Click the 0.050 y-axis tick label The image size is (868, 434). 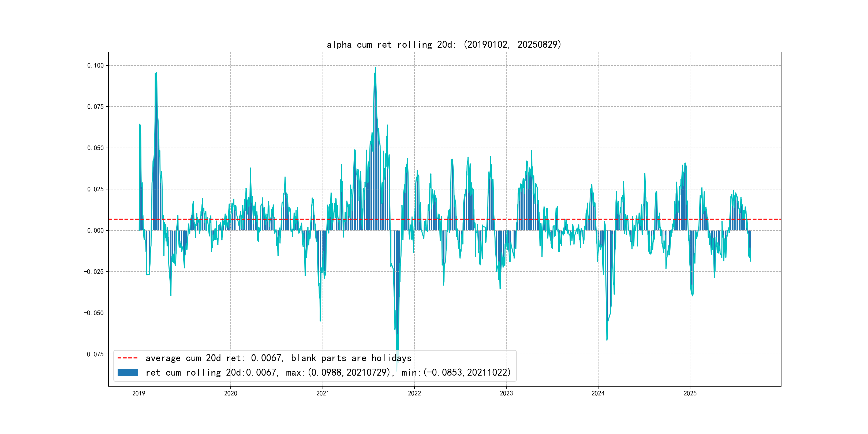pos(95,148)
